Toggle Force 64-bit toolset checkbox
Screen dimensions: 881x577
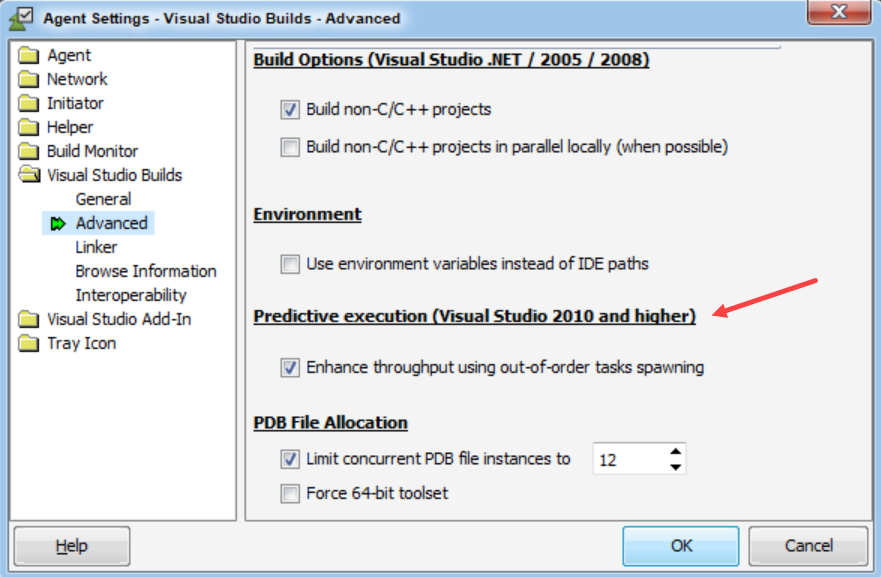pos(290,493)
